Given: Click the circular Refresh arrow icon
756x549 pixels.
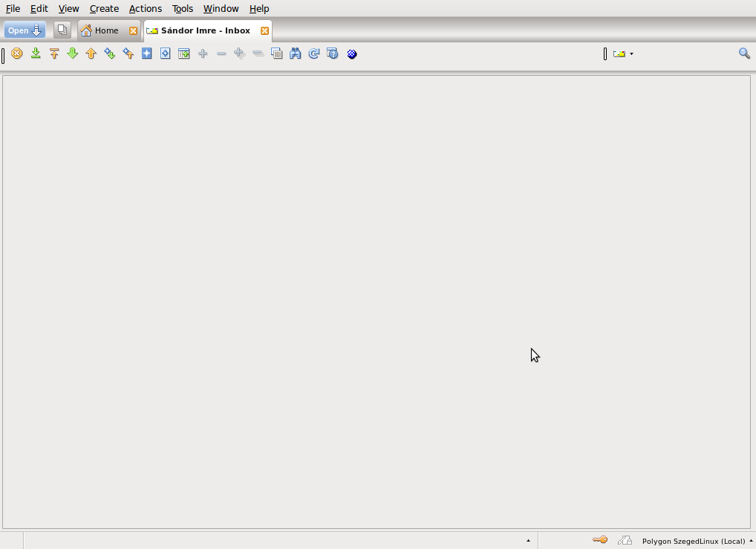Looking at the screenshot, I should click(314, 53).
